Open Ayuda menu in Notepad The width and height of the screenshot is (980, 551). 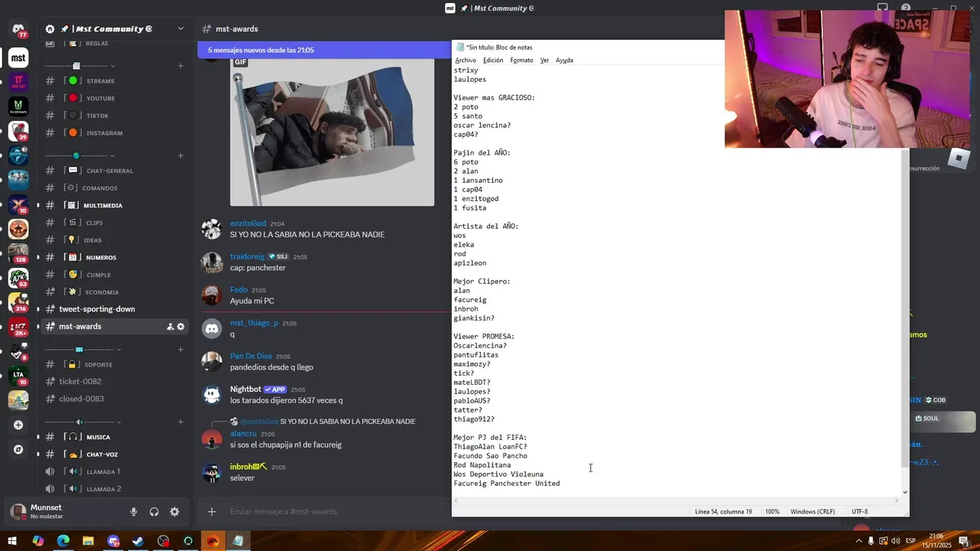coord(564,60)
